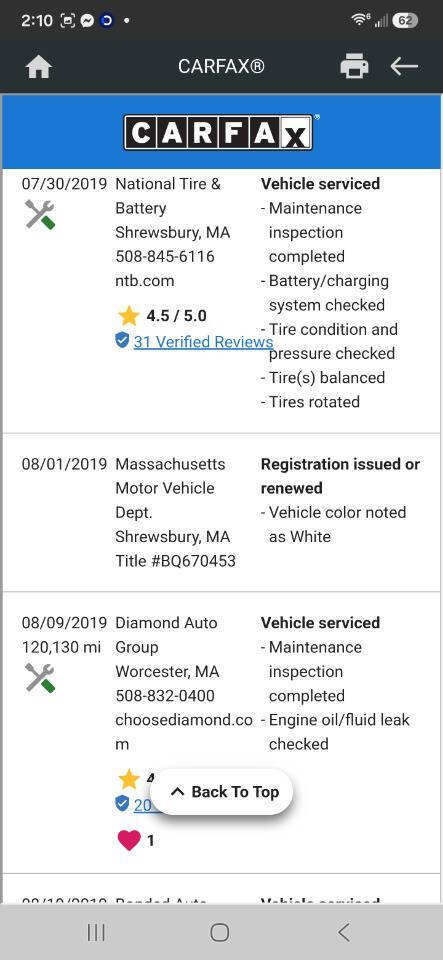Tap phone number 508-832-0400
The image size is (443, 960).
coord(165,696)
